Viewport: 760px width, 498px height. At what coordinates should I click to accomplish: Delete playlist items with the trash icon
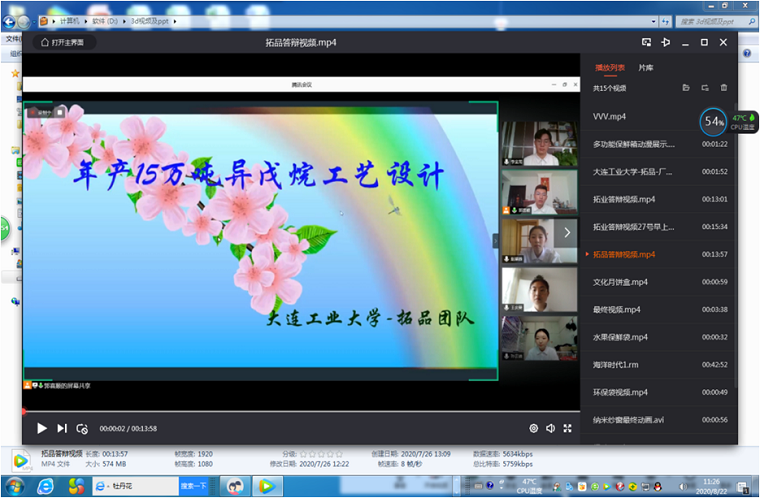point(724,88)
